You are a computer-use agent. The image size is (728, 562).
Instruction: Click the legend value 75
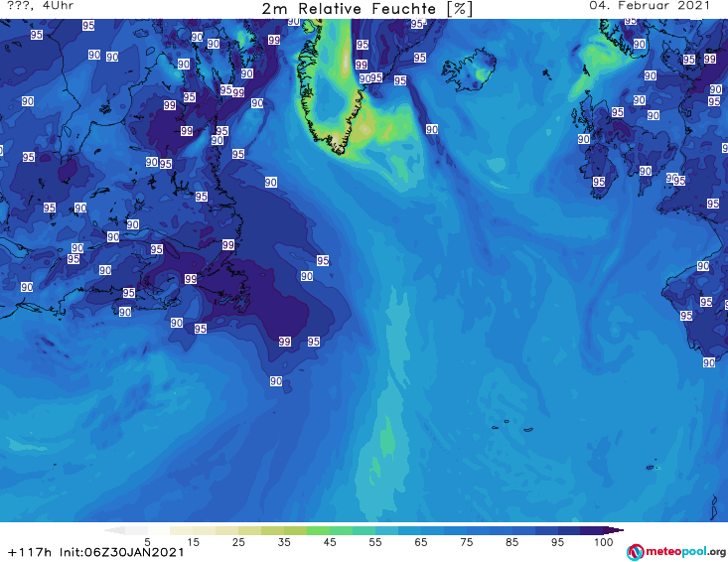(x=466, y=542)
